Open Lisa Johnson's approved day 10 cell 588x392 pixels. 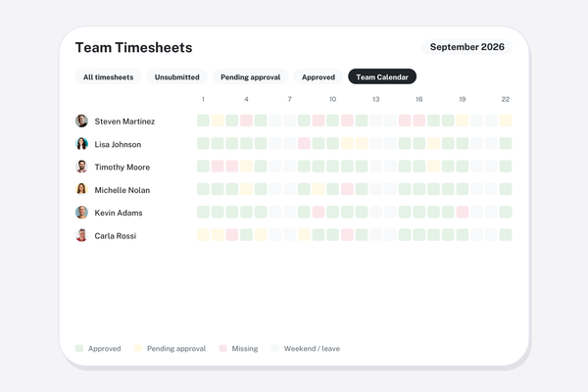332,143
